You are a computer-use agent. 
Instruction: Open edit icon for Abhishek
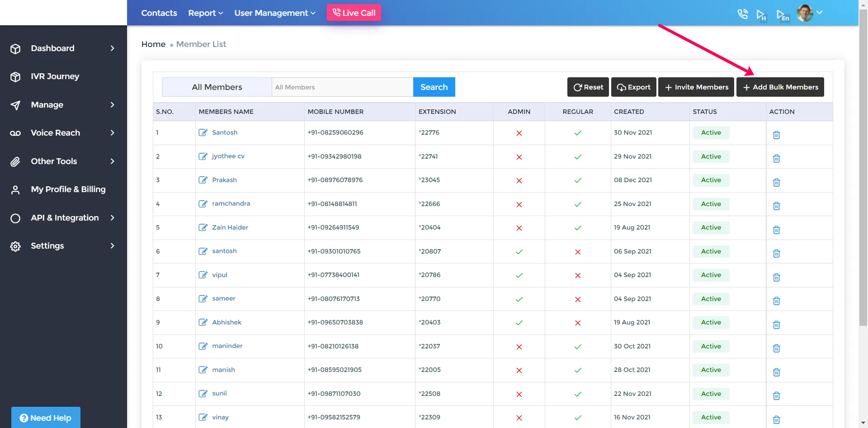[203, 322]
